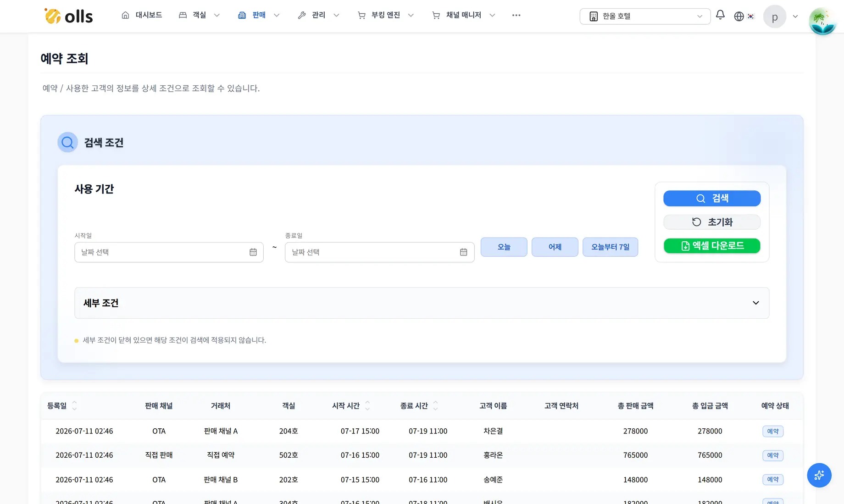
Task: Click the 거래처 column header
Action: coord(221,406)
